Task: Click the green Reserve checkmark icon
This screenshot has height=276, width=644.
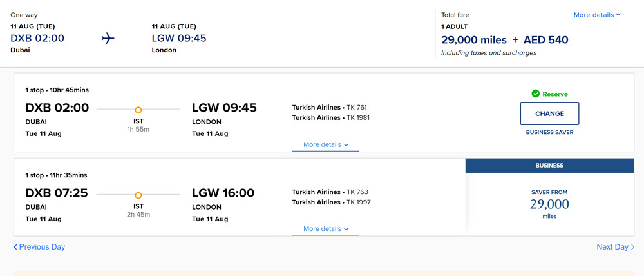Action: coord(535,94)
